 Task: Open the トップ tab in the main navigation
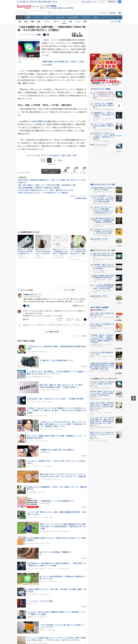[20, 17]
